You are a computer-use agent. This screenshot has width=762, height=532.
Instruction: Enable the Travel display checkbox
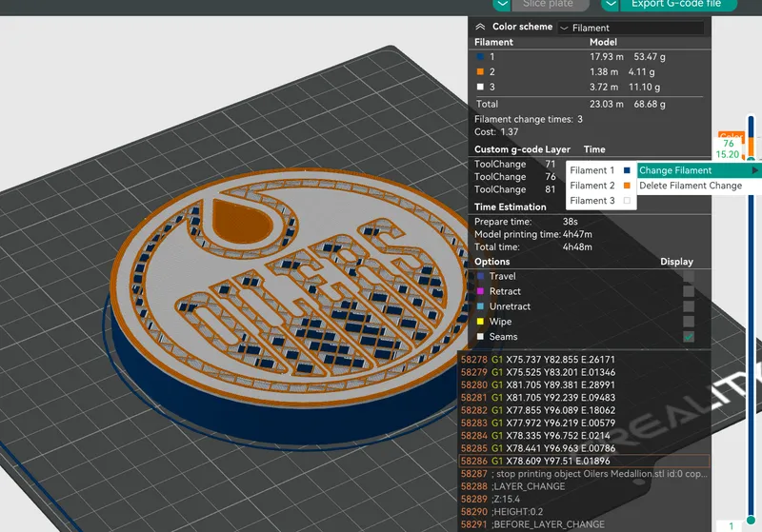coord(688,276)
